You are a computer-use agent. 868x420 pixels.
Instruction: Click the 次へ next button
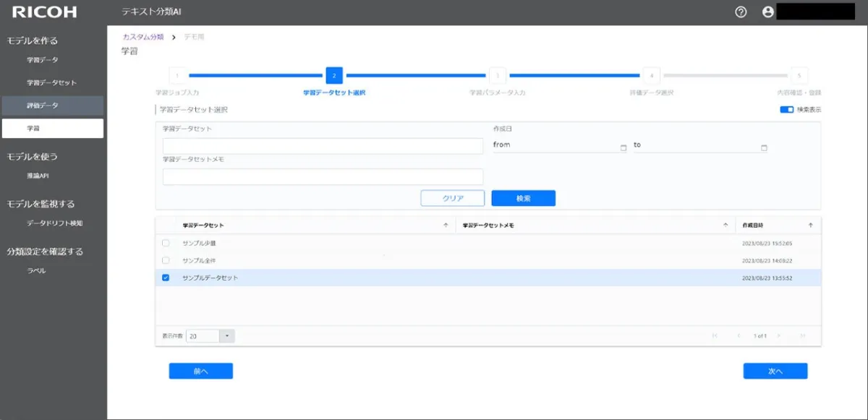click(x=775, y=371)
